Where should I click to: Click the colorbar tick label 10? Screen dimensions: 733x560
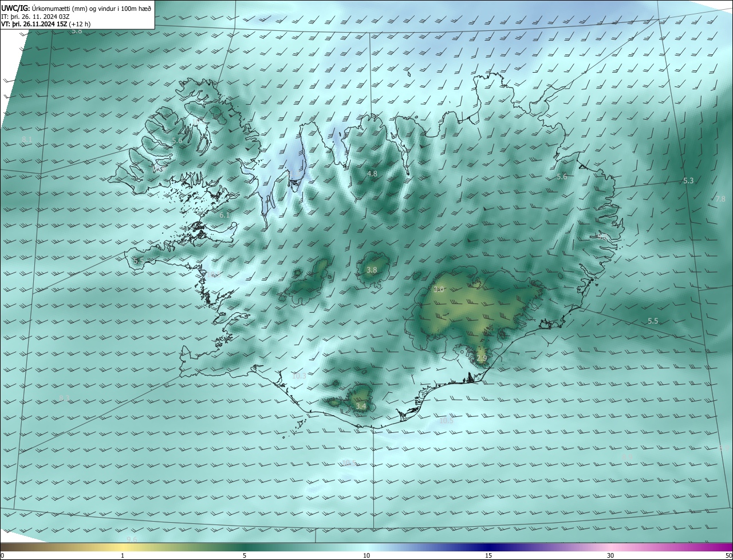pyautogui.click(x=366, y=555)
